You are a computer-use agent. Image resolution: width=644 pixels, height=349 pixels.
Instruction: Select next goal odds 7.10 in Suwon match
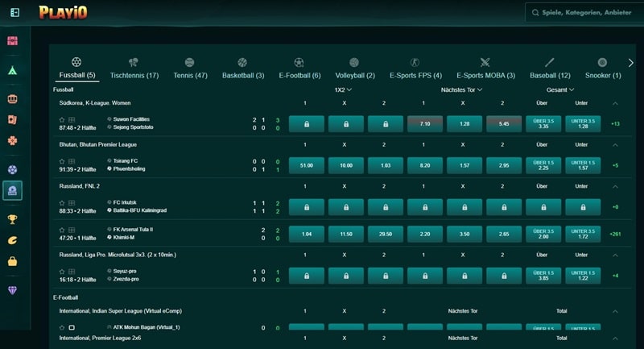(425, 124)
